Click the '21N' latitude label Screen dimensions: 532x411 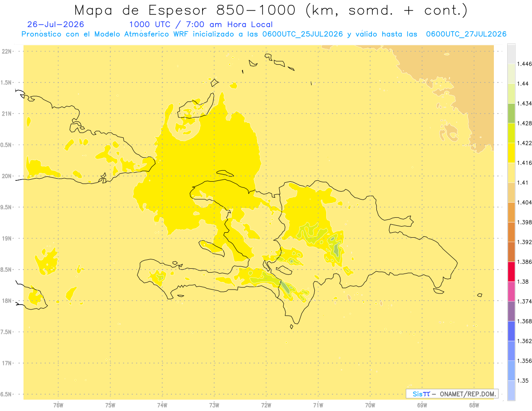pyautogui.click(x=8, y=114)
